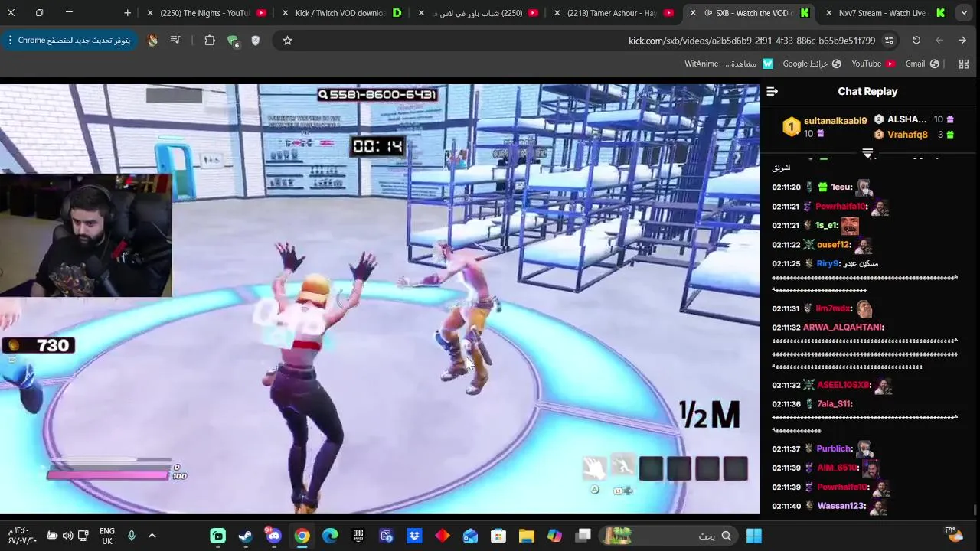Click the ENG UK language indicator

(x=107, y=536)
